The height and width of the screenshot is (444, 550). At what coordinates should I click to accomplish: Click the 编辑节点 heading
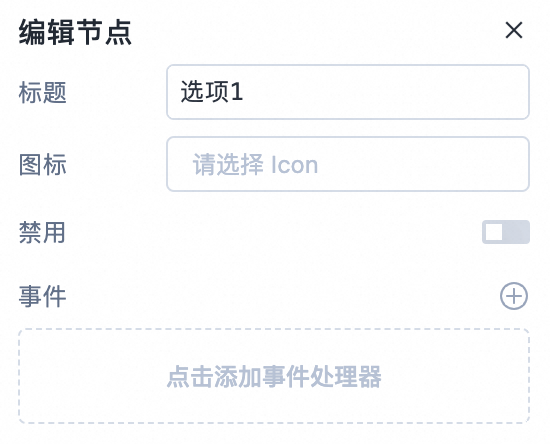tap(75, 32)
